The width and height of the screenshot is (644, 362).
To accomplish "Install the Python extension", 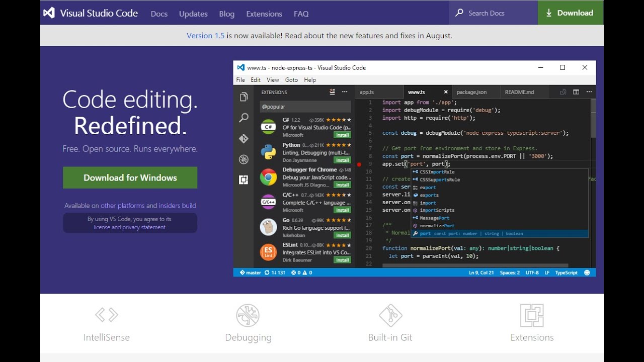I will coord(343,160).
